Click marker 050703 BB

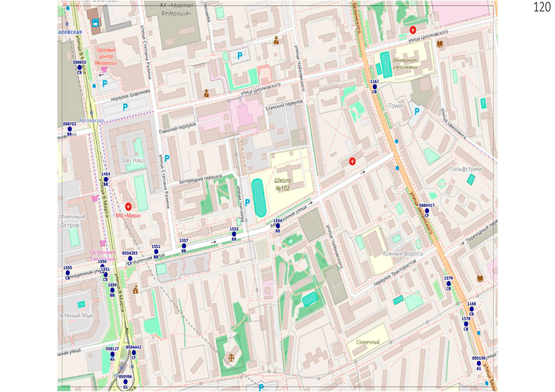click(69, 129)
